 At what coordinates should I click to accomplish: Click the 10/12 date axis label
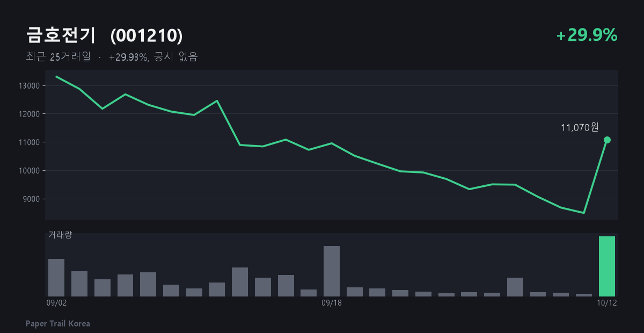point(607,303)
